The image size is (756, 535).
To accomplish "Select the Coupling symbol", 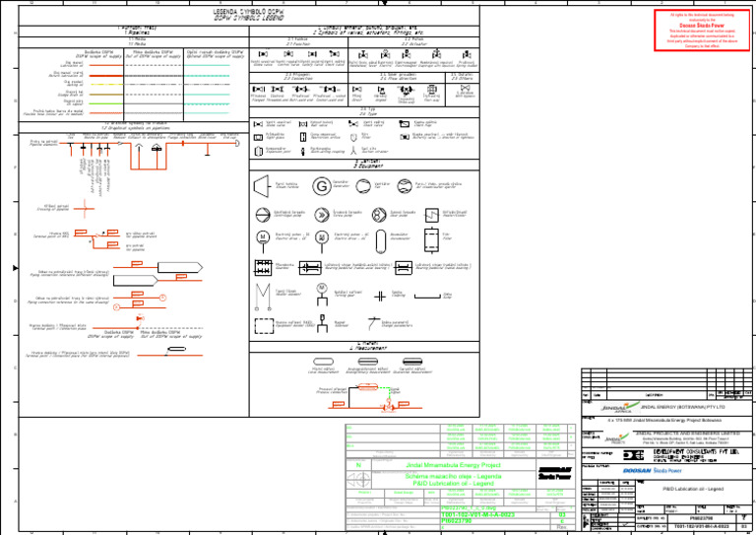I will (x=380, y=297).
